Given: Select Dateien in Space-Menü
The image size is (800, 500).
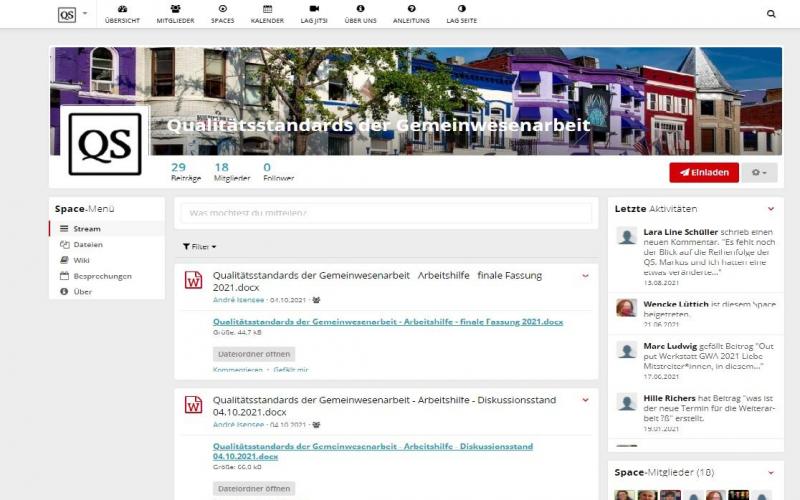Looking at the screenshot, I should coord(87,244).
